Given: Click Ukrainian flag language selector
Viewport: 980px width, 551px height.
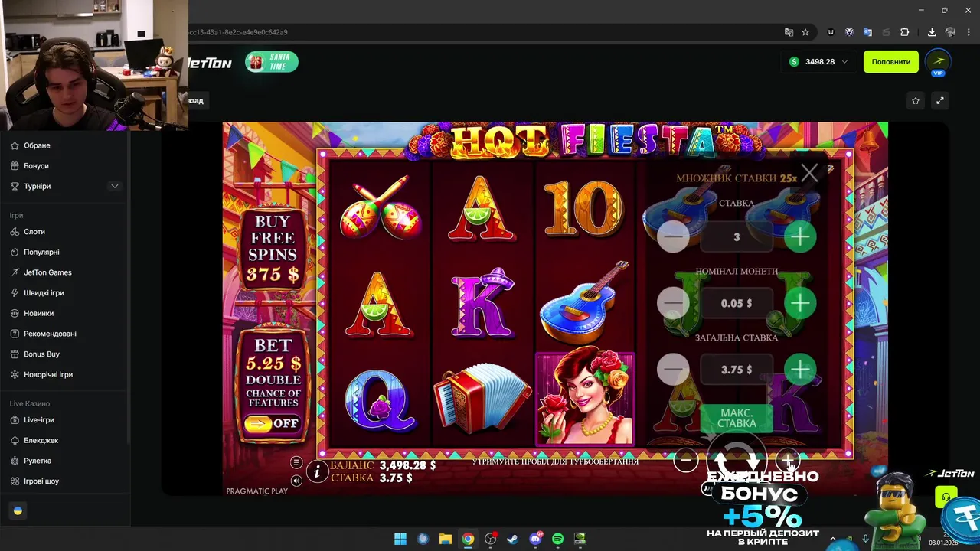Looking at the screenshot, I should (18, 510).
